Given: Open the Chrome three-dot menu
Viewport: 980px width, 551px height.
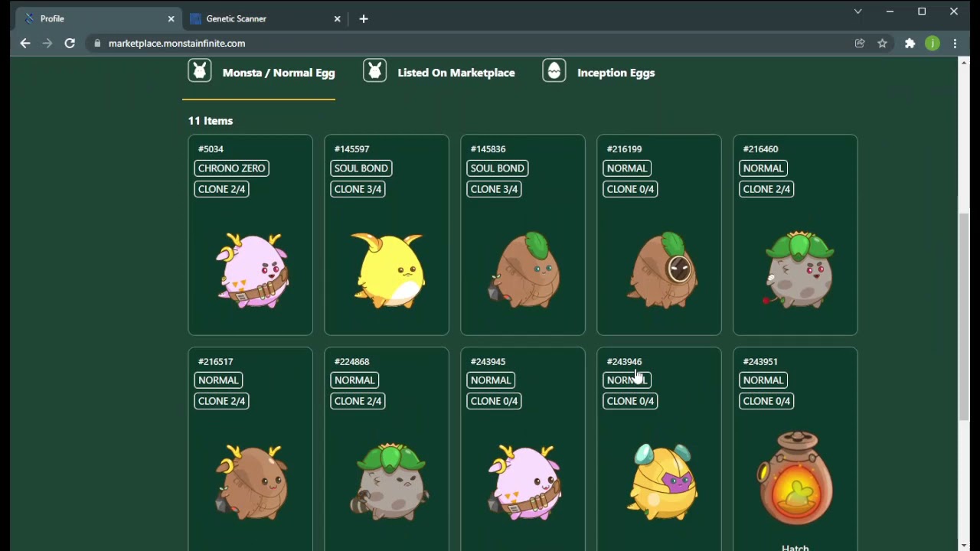Looking at the screenshot, I should click(955, 44).
